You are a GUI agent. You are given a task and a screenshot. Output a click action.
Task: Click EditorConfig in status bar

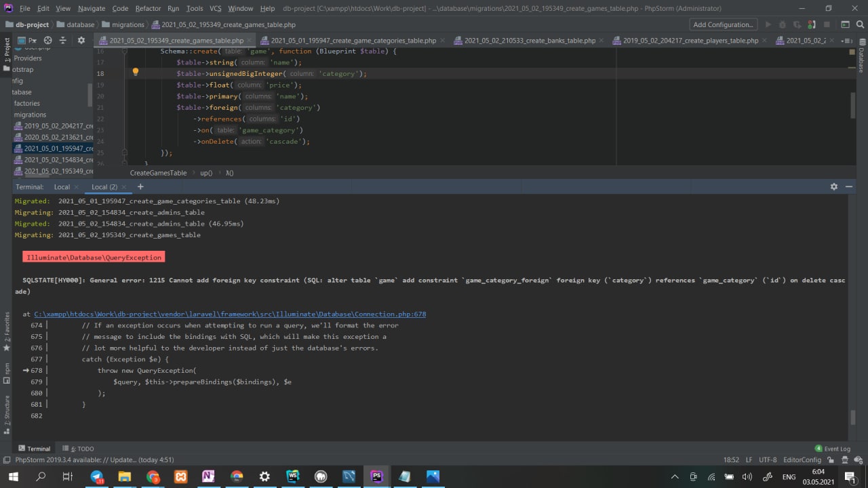pyautogui.click(x=802, y=460)
